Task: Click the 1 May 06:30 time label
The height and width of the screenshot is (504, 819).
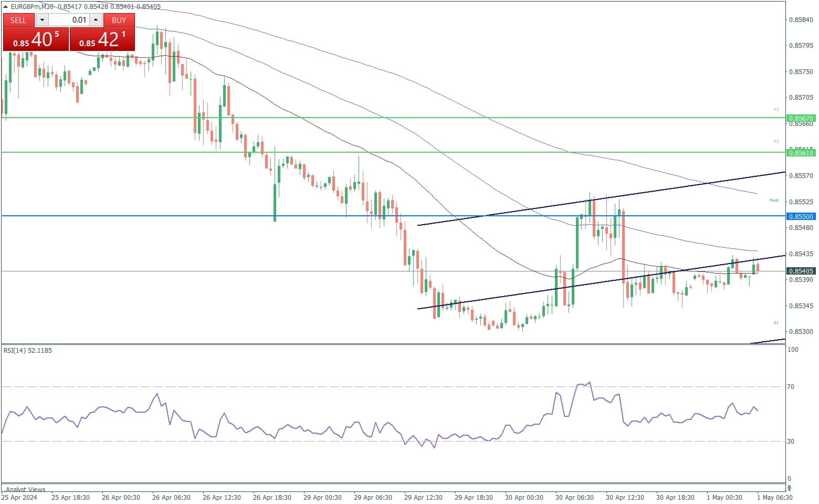Action: click(x=775, y=498)
